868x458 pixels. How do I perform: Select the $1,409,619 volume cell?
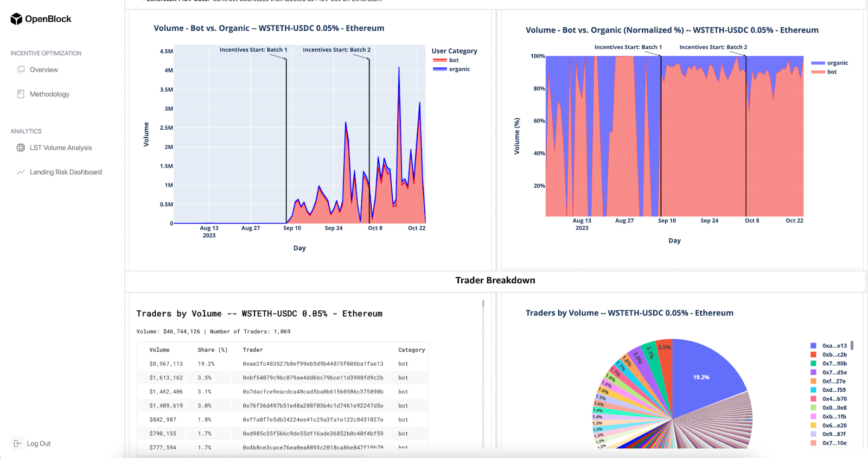click(x=166, y=406)
